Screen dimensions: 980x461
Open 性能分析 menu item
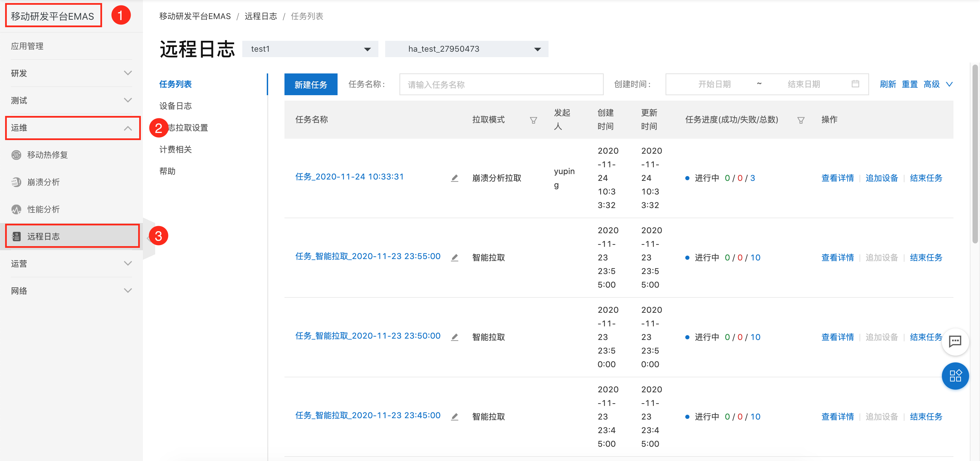click(43, 209)
